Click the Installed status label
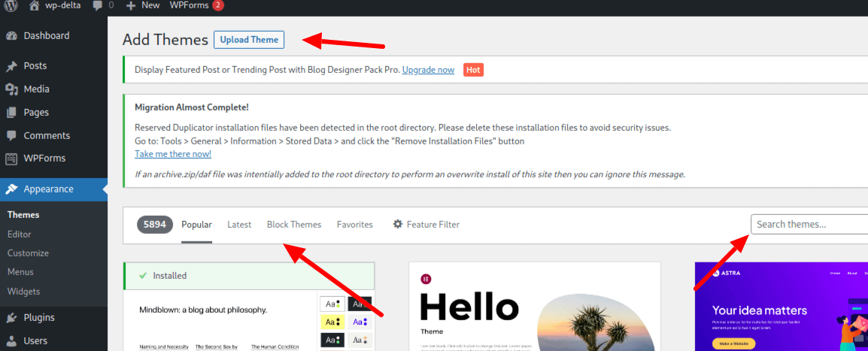 pyautogui.click(x=168, y=275)
